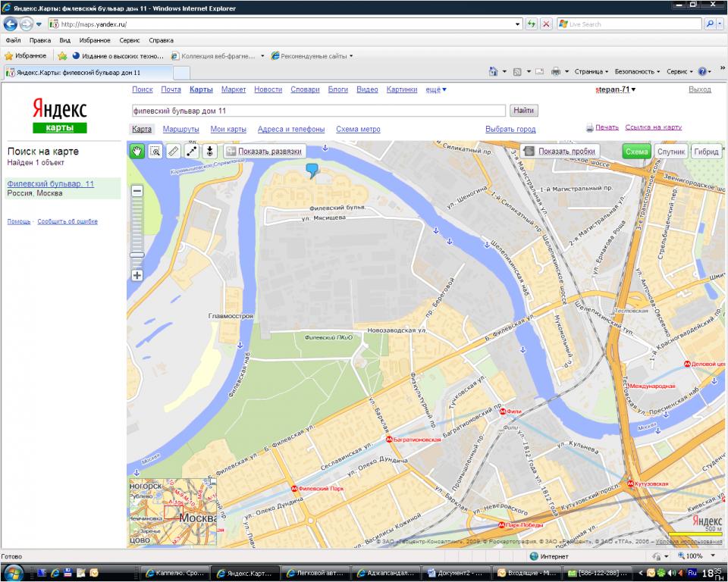This screenshot has width=728, height=582.
Task: Switch map view to Гибрид
Action: click(x=706, y=152)
